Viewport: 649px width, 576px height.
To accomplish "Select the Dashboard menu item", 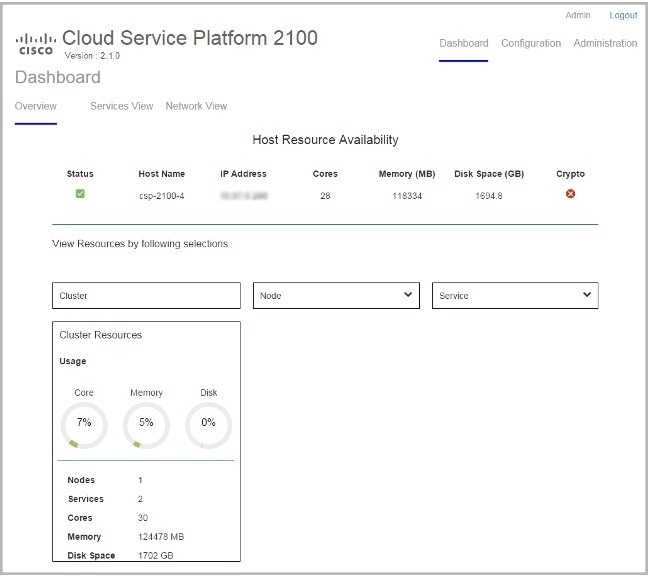I will [464, 43].
